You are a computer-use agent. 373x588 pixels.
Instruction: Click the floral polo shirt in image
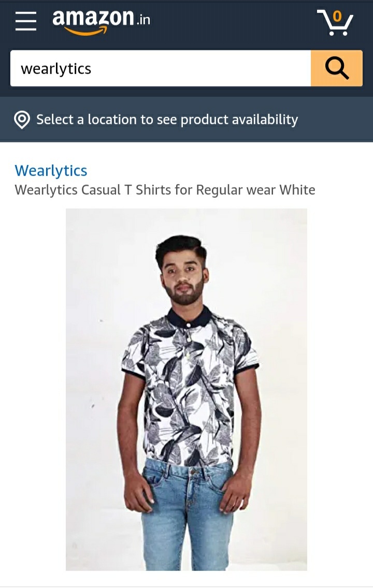pos(189,386)
